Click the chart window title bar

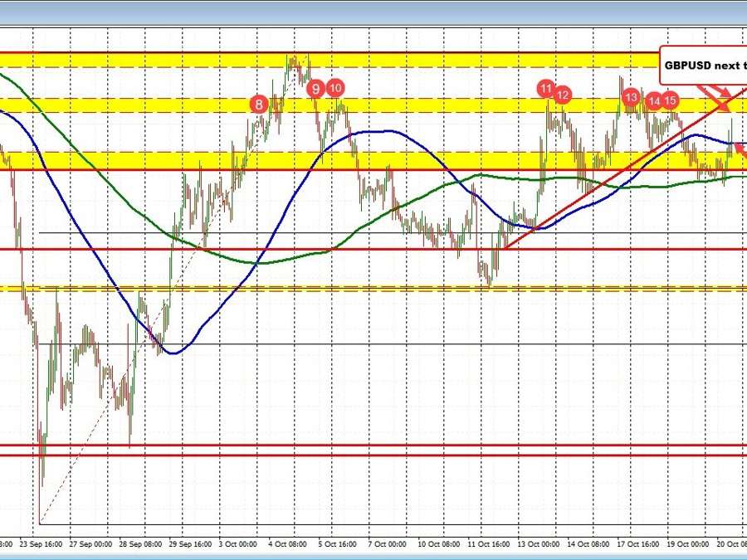(373, 8)
